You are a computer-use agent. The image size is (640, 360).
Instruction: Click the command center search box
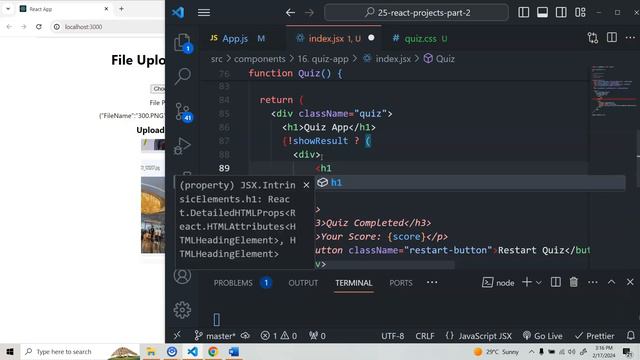416,13
